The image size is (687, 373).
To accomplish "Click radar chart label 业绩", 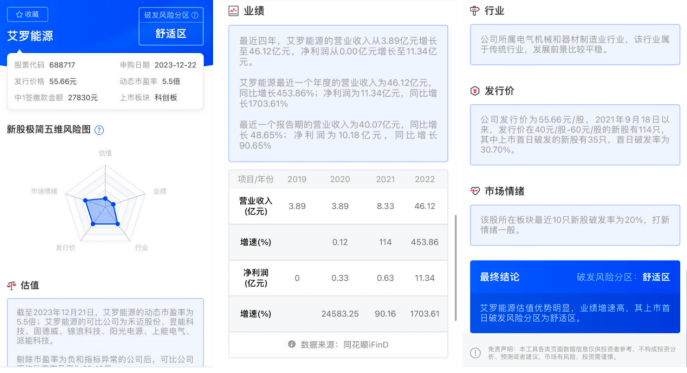I will (x=160, y=191).
